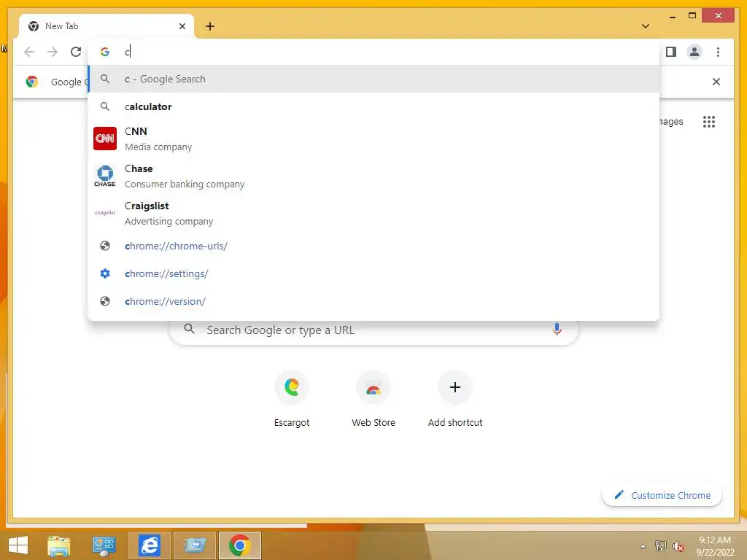Click the Chrome taskbar icon
The height and width of the screenshot is (560, 747).
click(240, 545)
